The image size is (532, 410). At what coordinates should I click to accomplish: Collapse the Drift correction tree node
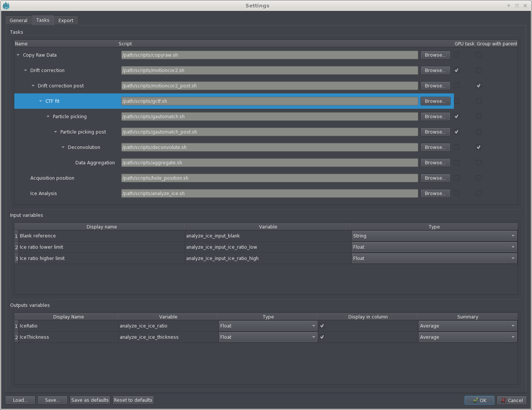[26, 71]
